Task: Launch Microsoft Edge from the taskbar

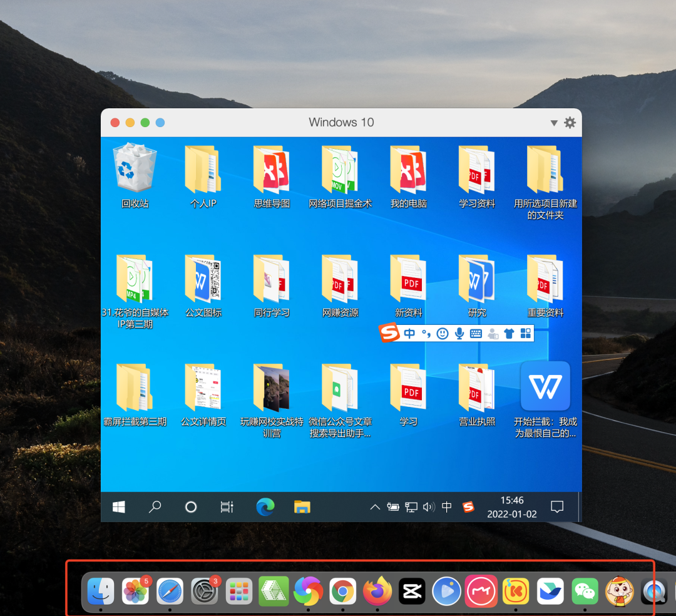Action: tap(265, 507)
